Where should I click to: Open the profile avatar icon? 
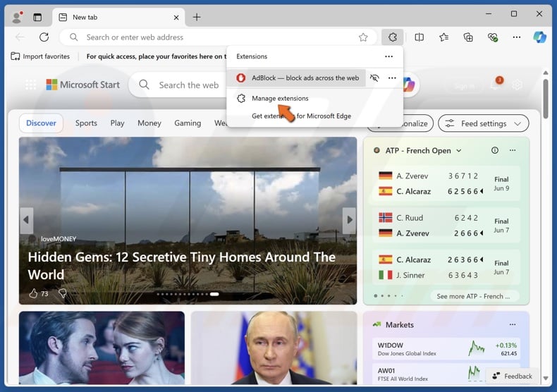click(x=17, y=17)
